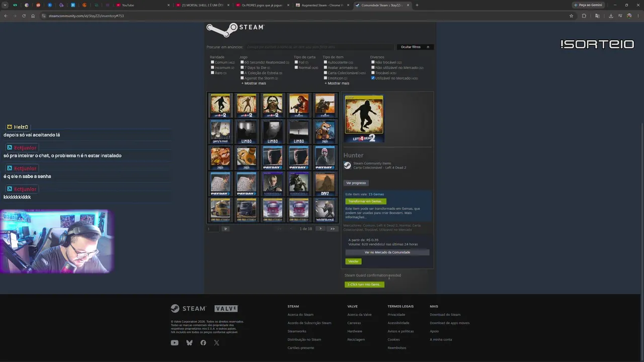Image resolution: width=644 pixels, height=362 pixels.
Task: Check the Foil card type filter
Action: 296,62
